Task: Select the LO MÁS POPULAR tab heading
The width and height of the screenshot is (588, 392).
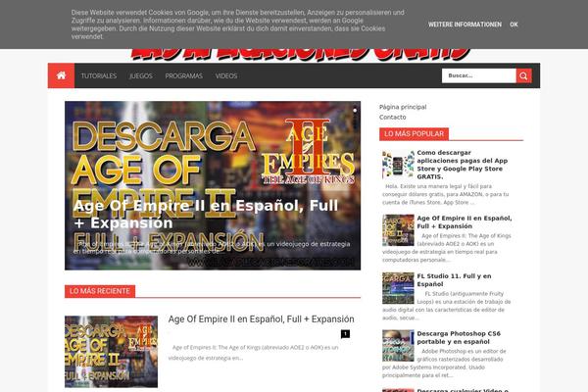Action: pyautogui.click(x=414, y=134)
